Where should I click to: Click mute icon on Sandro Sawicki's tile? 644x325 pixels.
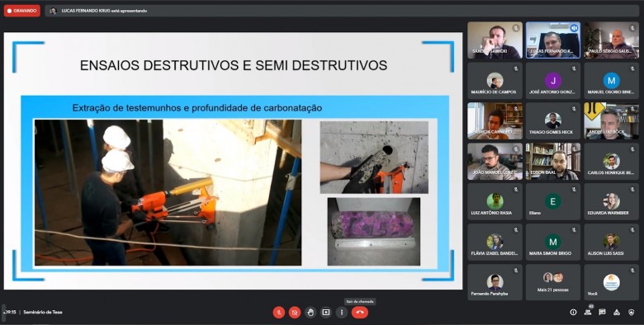click(516, 28)
